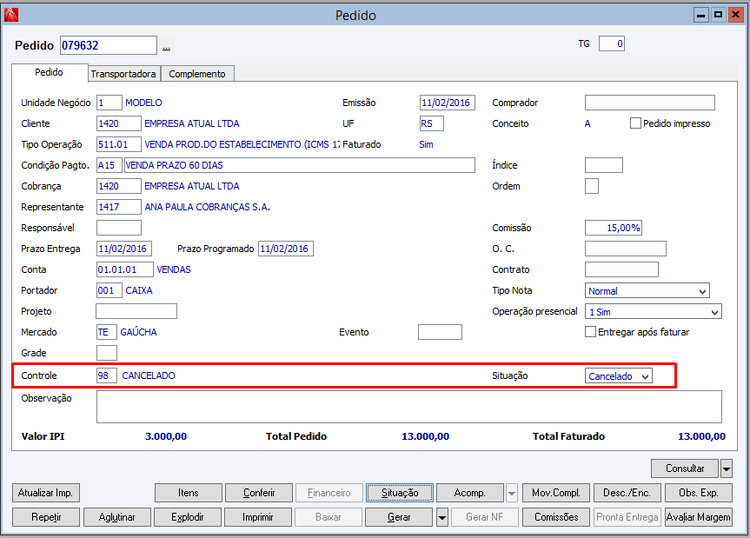Screen dimensions: 750x538
Task: Click the Mercado code field TE
Action: (106, 332)
